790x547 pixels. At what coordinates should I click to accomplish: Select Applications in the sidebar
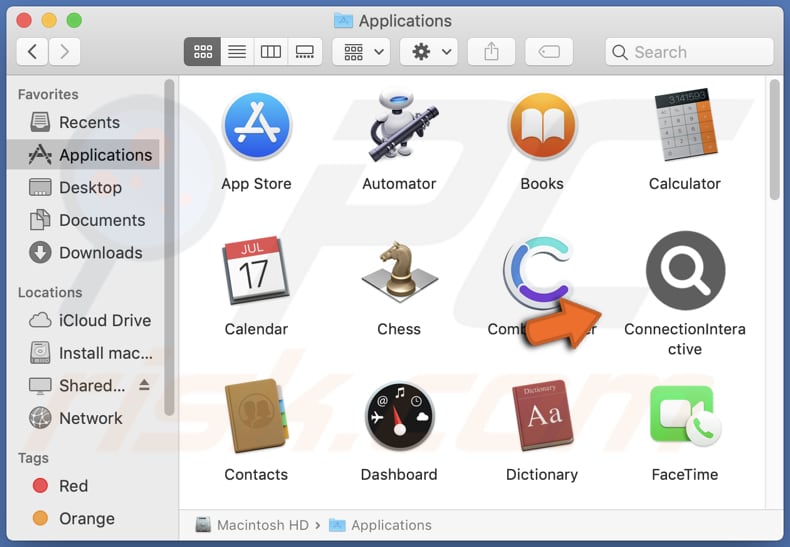point(84,155)
